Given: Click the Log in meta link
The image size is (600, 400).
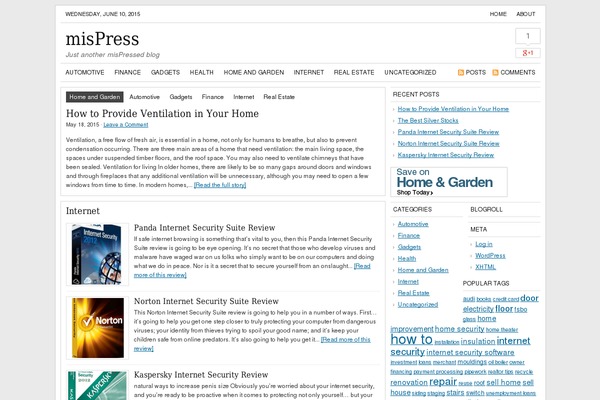Looking at the screenshot, I should 484,244.
